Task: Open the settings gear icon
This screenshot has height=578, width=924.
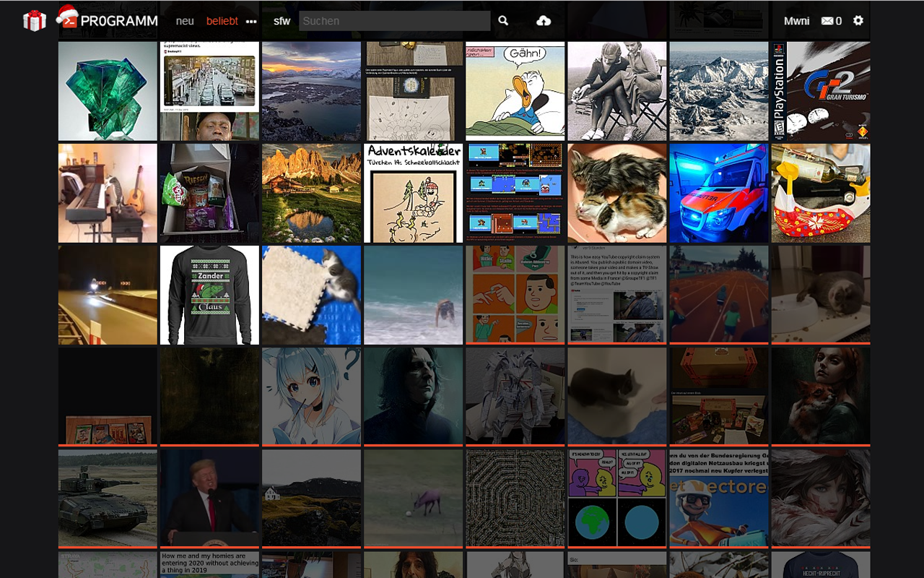Action: [x=858, y=21]
